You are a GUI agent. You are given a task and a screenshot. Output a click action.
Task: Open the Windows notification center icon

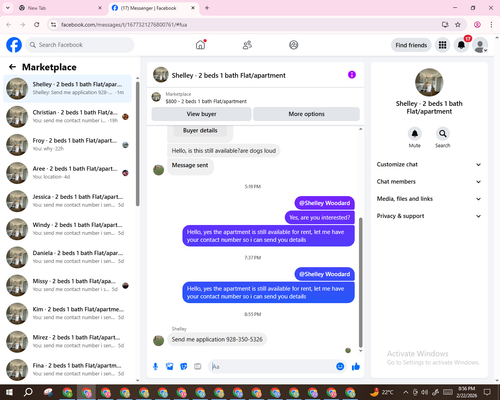487,392
